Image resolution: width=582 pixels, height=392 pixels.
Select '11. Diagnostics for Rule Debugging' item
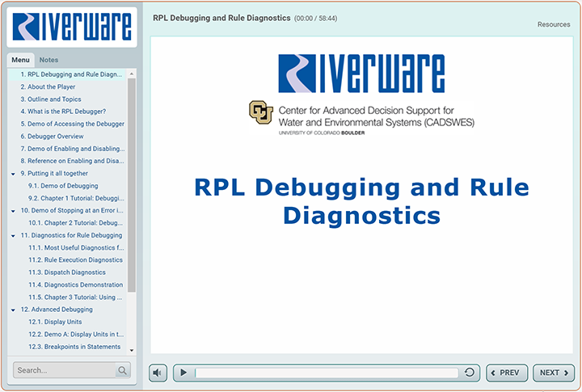click(x=71, y=235)
